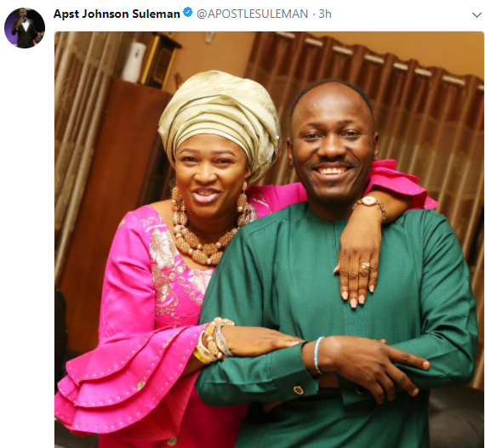Click the white air freshener on the cabinet
The height and width of the screenshot is (448, 485).
(x=134, y=62)
